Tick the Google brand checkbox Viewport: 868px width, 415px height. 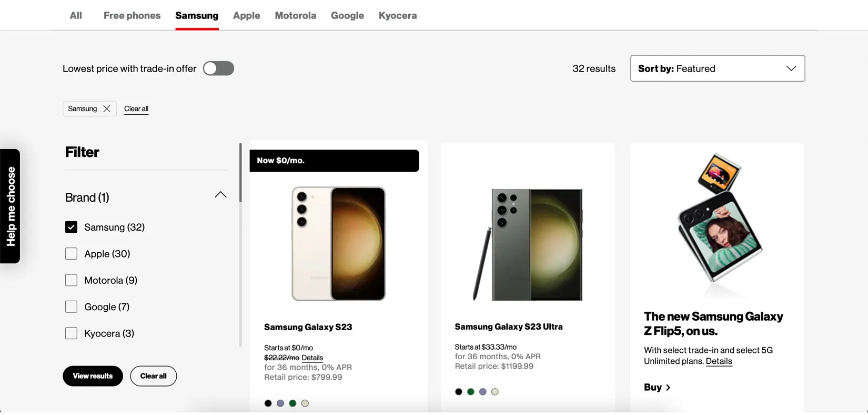tap(71, 307)
